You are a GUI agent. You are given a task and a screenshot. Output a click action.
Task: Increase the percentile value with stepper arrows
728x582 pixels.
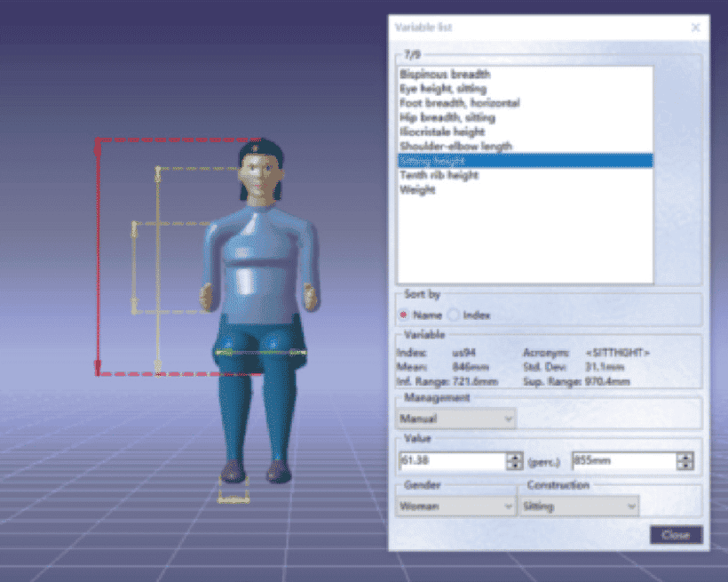click(x=514, y=457)
